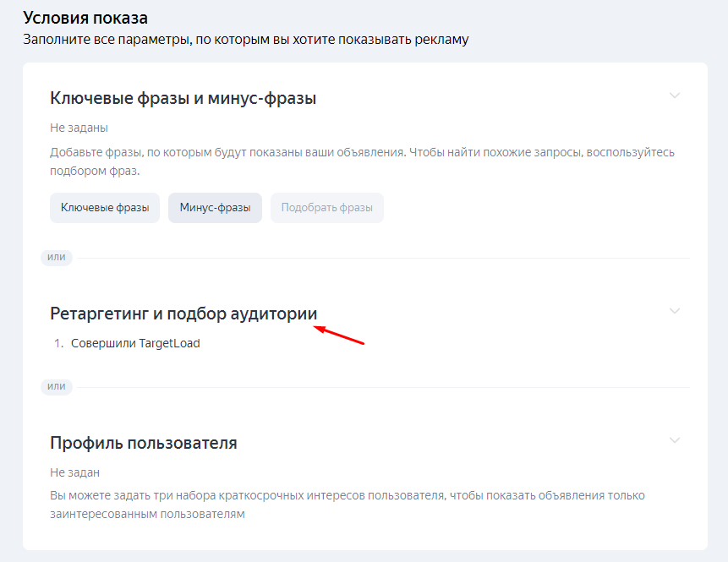The image size is (728, 562).
Task: Expand the user profile chevron
Action: pyautogui.click(x=674, y=440)
